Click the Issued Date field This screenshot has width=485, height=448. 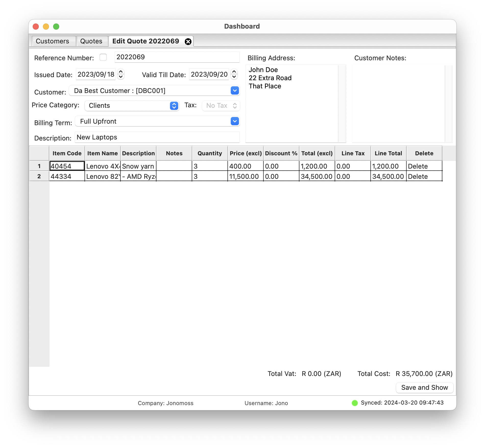(96, 74)
